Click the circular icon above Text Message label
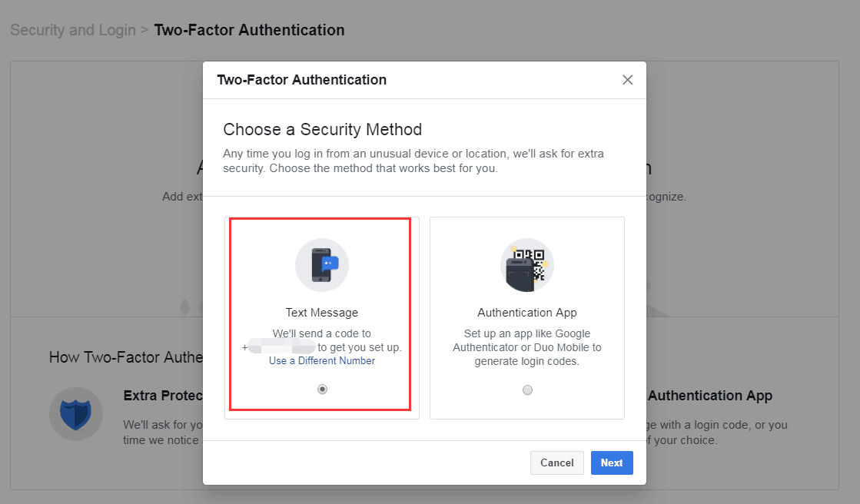Viewport: 860px width, 504px height. (x=321, y=264)
